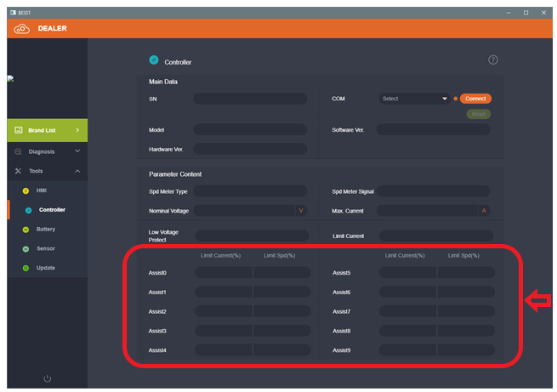Select the Tools menu item
The image size is (557, 392).
pos(48,171)
